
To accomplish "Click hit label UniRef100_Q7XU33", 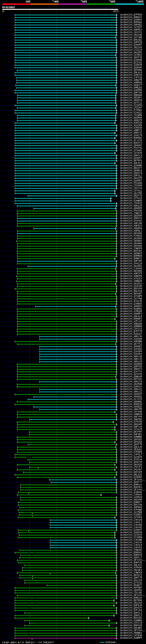I will [x=131, y=198].
